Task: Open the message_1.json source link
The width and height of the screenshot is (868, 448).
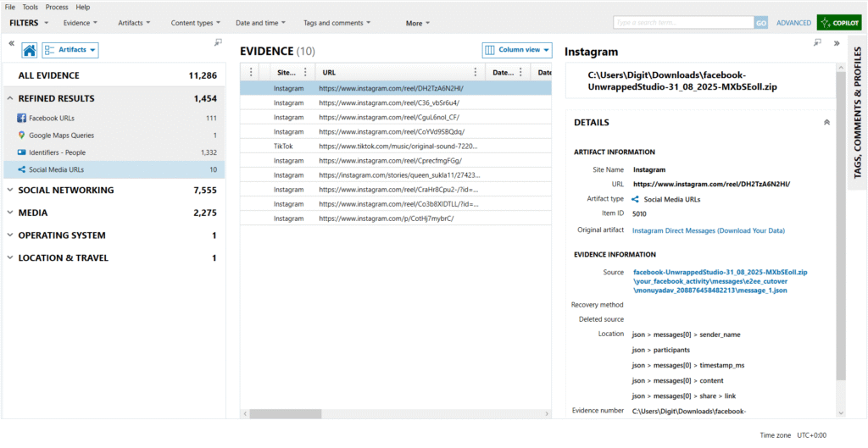Action: [x=721, y=281]
